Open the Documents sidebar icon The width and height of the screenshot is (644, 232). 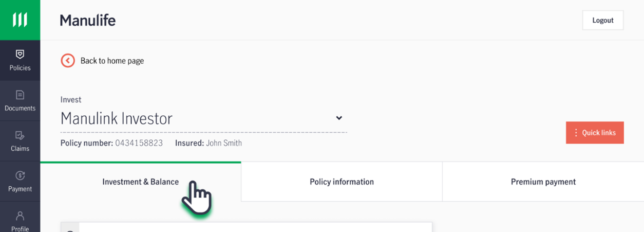tap(20, 95)
